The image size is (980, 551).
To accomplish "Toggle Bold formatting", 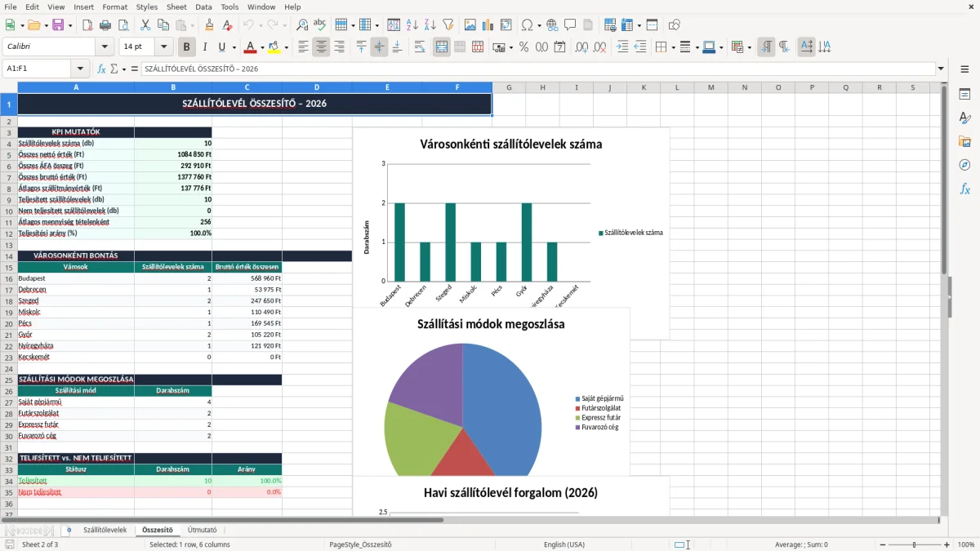I will pyautogui.click(x=186, y=47).
